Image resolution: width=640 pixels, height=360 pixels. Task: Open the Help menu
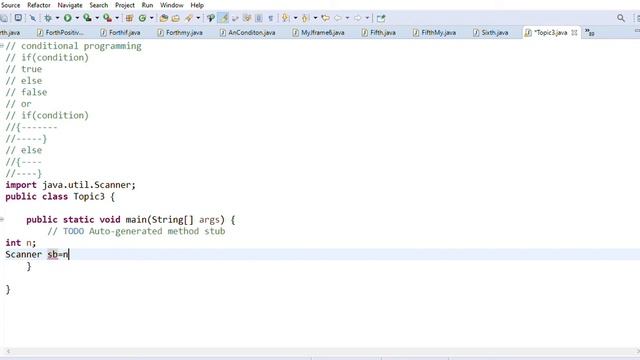tap(197, 5)
